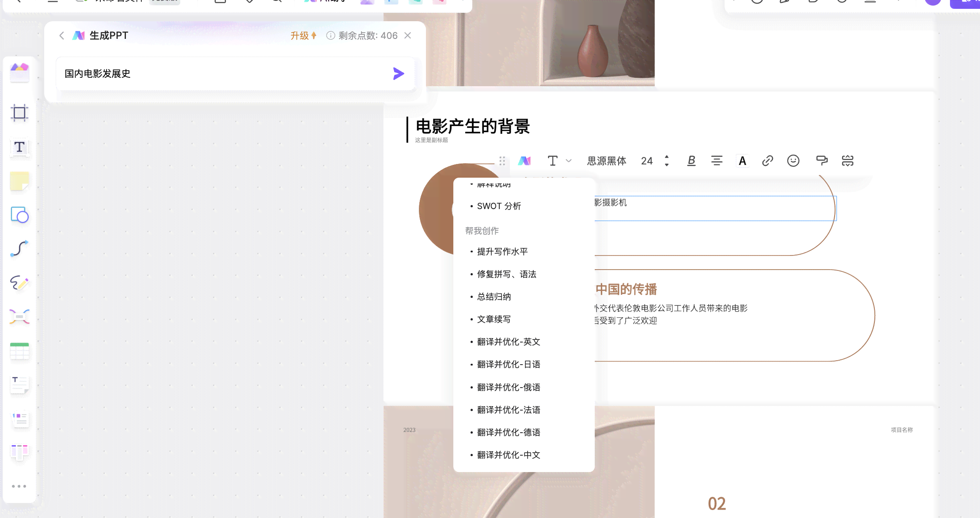Click the text color indicator
The width and height of the screenshot is (980, 518).
click(742, 160)
